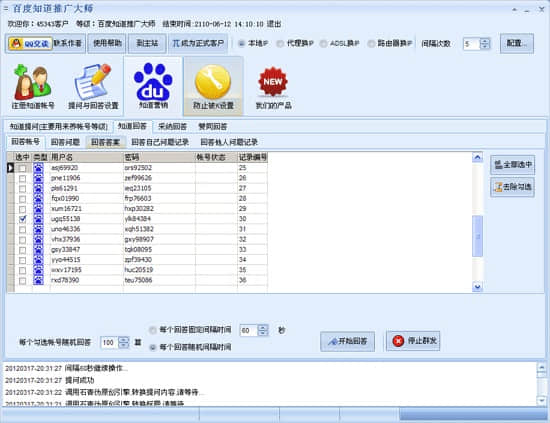Increase random answers per account spinner
The width and height of the screenshot is (550, 423).
tap(124, 340)
